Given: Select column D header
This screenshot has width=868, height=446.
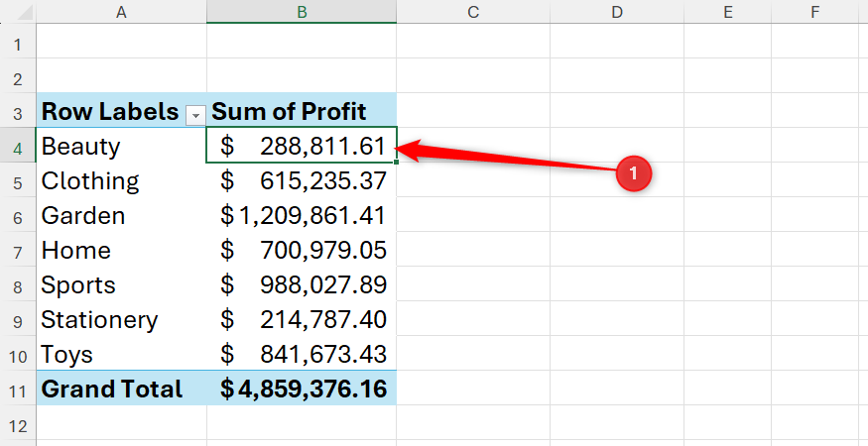Looking at the screenshot, I should click(617, 12).
